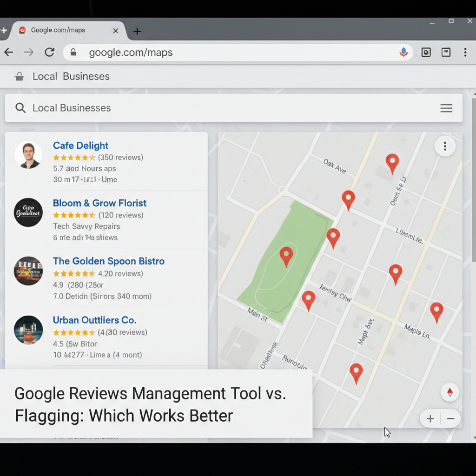Screen dimensions: 476x476
Task: Reload the page with refresh icon
Action: [49, 52]
